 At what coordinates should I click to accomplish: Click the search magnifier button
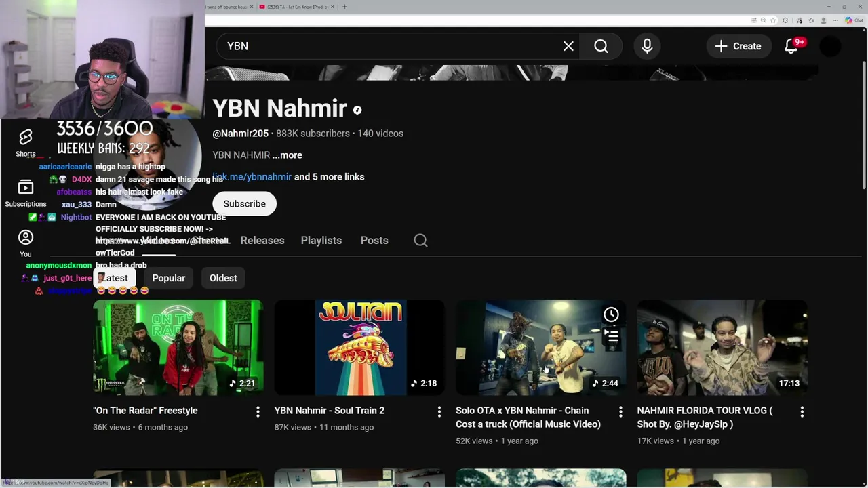601,46
